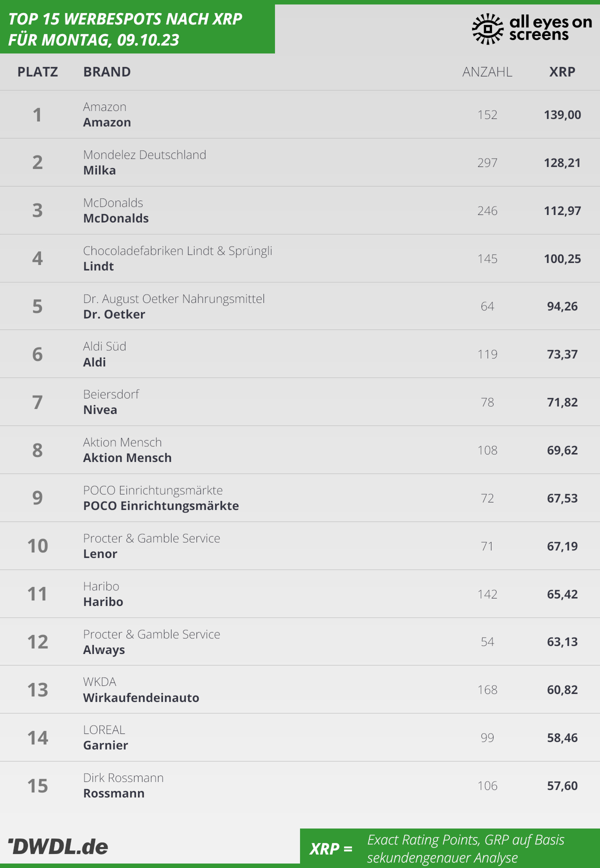
Task: Click the XRP column header
Action: (562, 72)
